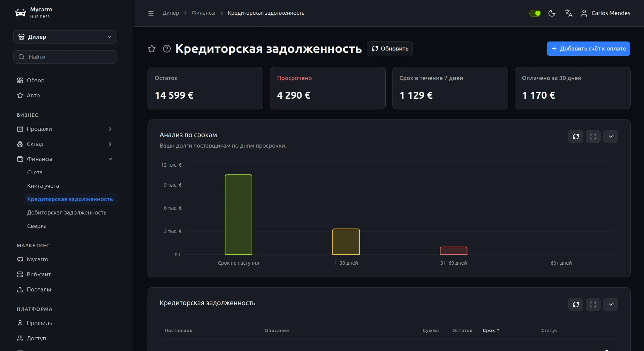644x351 pixels.
Task: Collapse the Кредиторская задолженность table panel
Action: [x=610, y=304]
